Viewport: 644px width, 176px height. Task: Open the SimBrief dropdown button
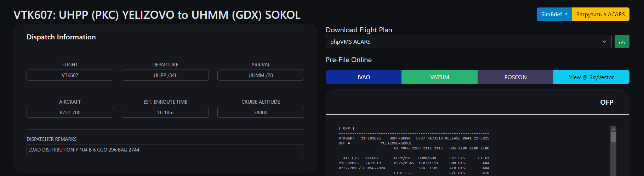554,14
